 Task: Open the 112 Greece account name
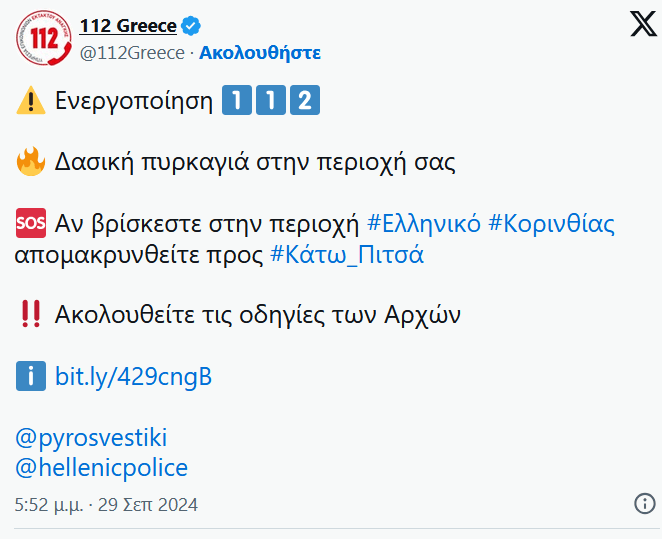128,26
